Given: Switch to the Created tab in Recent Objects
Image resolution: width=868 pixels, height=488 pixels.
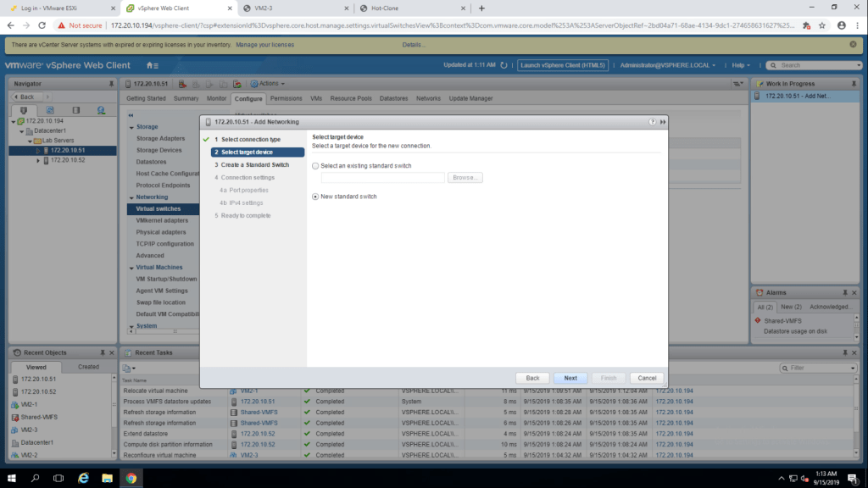Looking at the screenshot, I should [x=88, y=367].
